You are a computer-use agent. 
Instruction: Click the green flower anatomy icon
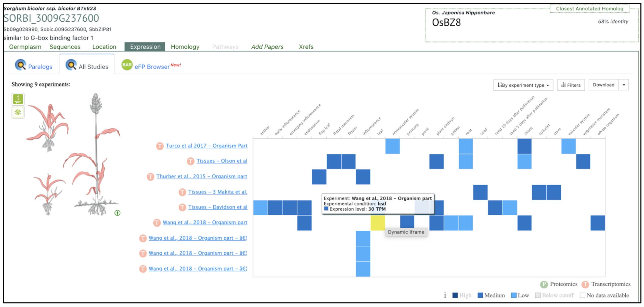click(x=18, y=112)
